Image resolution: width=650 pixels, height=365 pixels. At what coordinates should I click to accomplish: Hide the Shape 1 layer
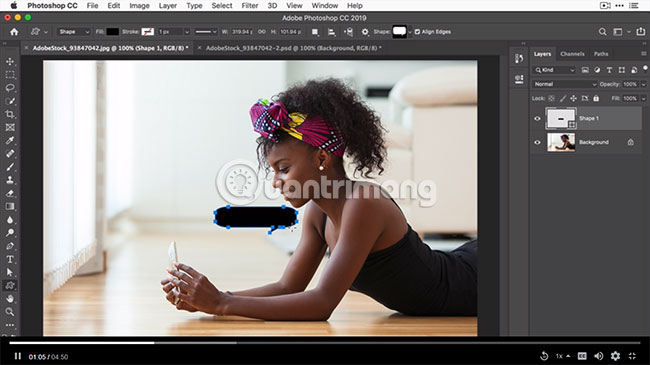tap(537, 119)
